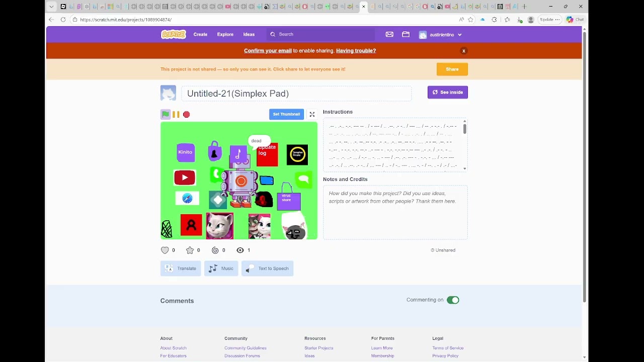
Task: Click the red stop button
Action: point(187,114)
